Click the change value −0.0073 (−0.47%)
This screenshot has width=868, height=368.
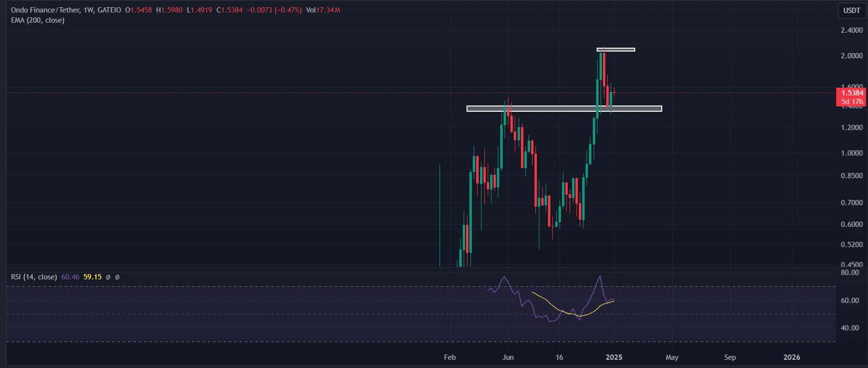274,10
